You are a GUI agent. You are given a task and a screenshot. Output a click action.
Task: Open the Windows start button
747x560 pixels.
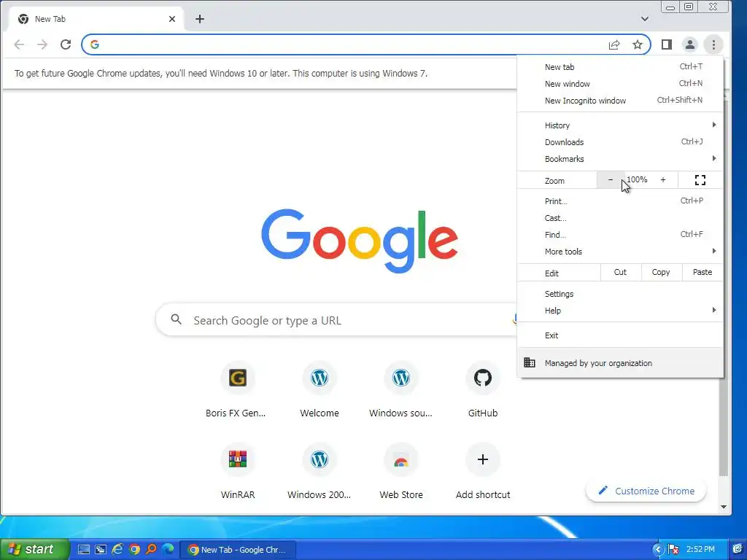34,549
